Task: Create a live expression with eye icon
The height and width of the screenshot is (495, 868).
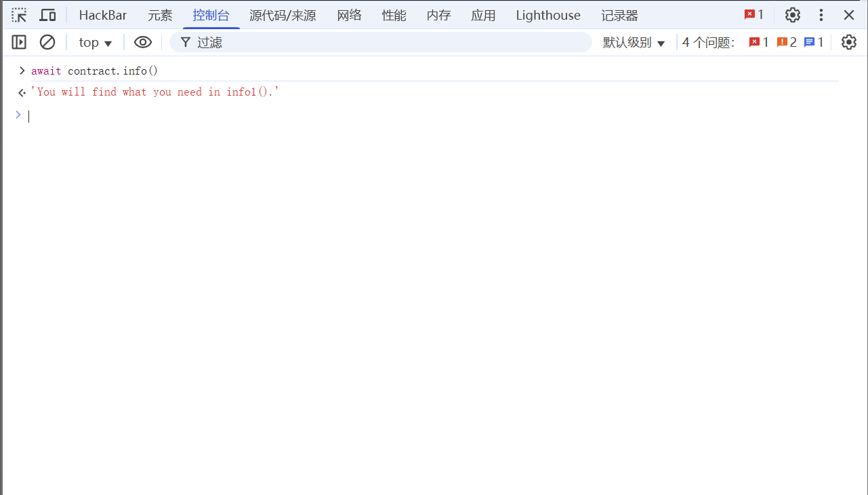Action: (142, 42)
